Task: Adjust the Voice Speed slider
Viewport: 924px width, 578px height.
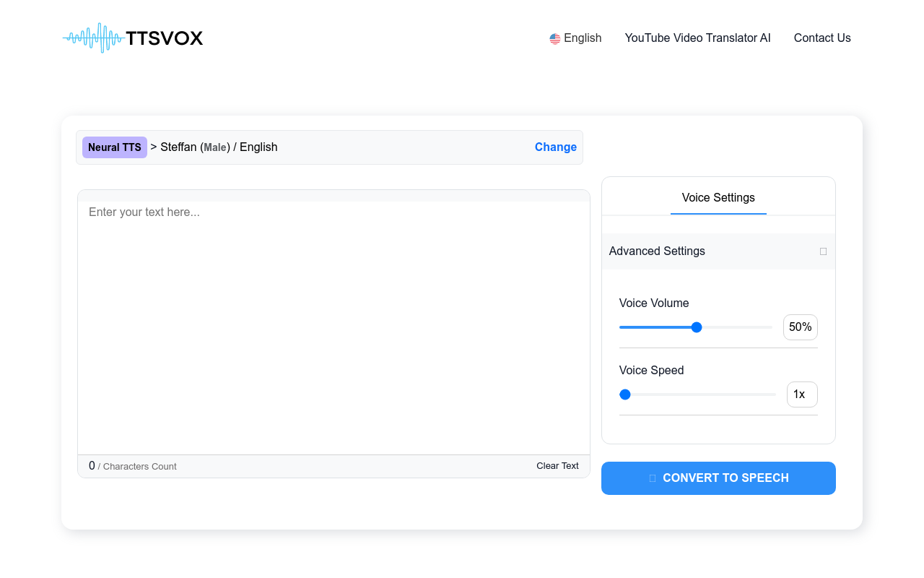Action: [697, 394]
